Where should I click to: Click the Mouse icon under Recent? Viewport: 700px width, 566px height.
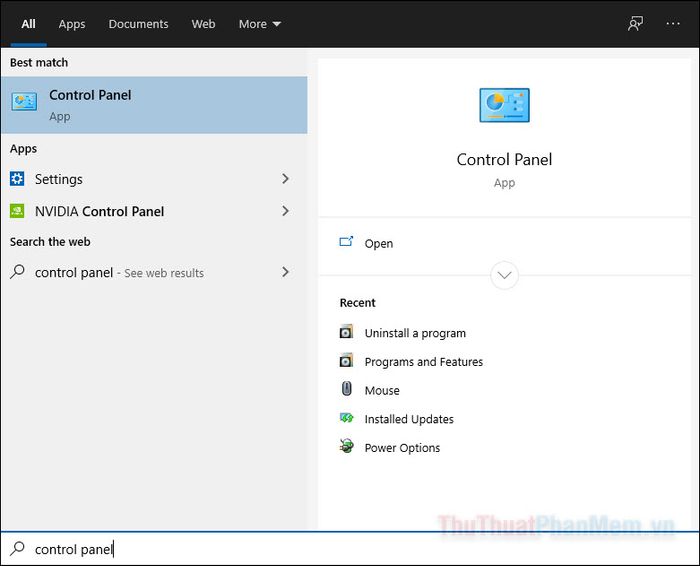[346, 390]
